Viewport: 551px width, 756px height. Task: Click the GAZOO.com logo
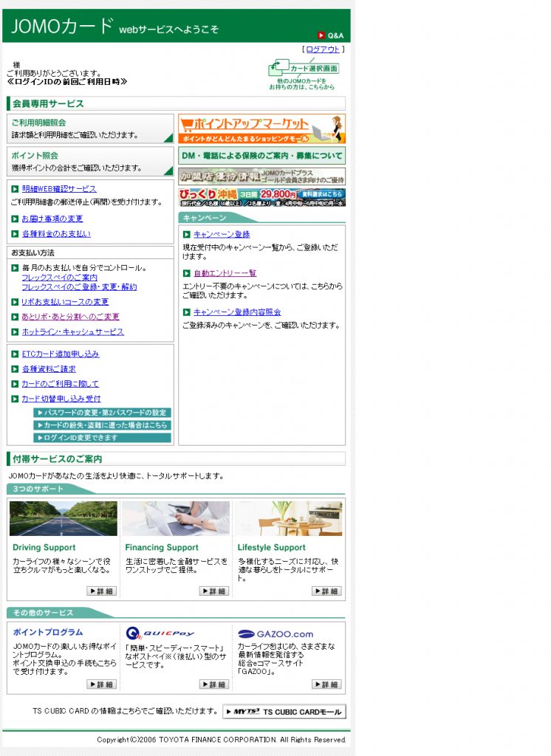275,633
